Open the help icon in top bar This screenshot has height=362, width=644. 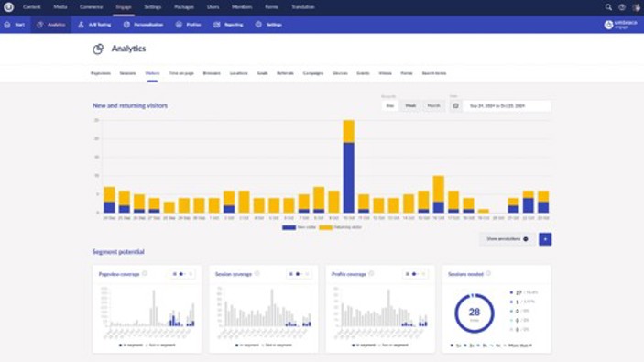pos(622,7)
